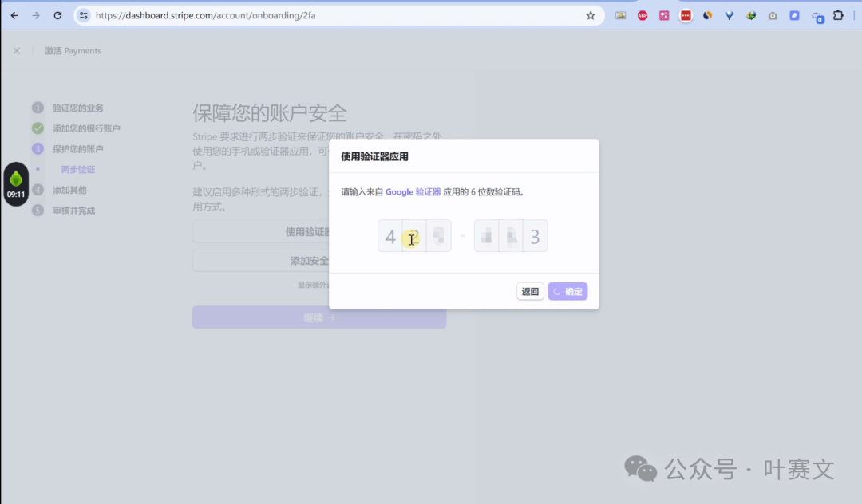This screenshot has width=862, height=504.
Task: Select the 两步验证 sidebar step
Action: [78, 170]
